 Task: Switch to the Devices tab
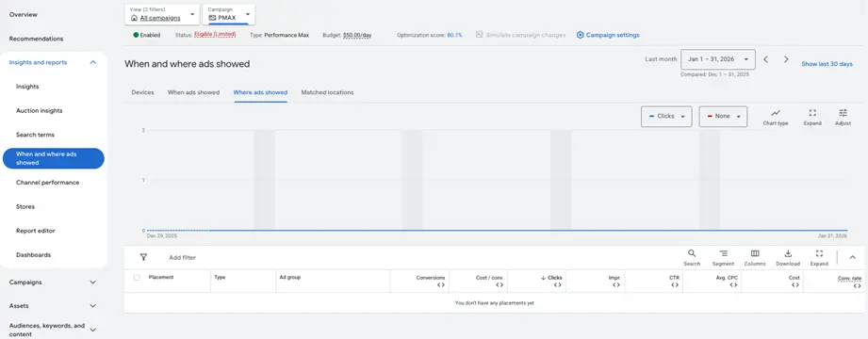[143, 92]
